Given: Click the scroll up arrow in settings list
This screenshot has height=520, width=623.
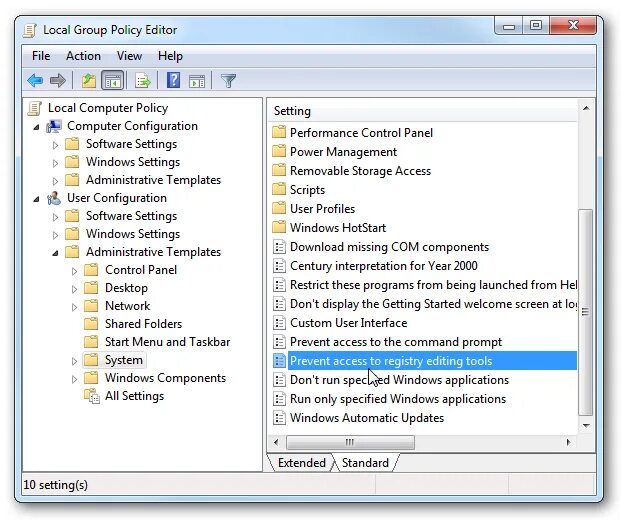Looking at the screenshot, I should point(586,108).
